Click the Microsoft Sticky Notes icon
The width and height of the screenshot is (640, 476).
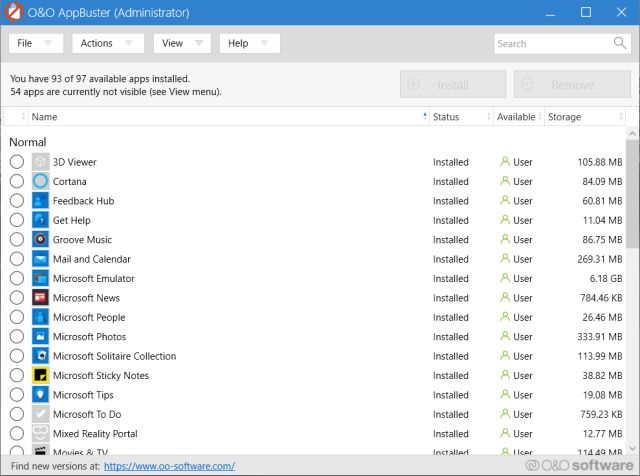point(40,376)
